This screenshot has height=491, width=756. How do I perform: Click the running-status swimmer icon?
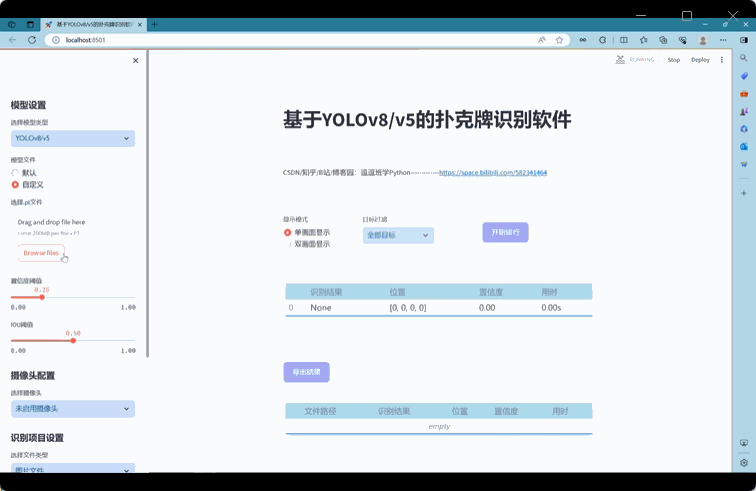(x=620, y=60)
